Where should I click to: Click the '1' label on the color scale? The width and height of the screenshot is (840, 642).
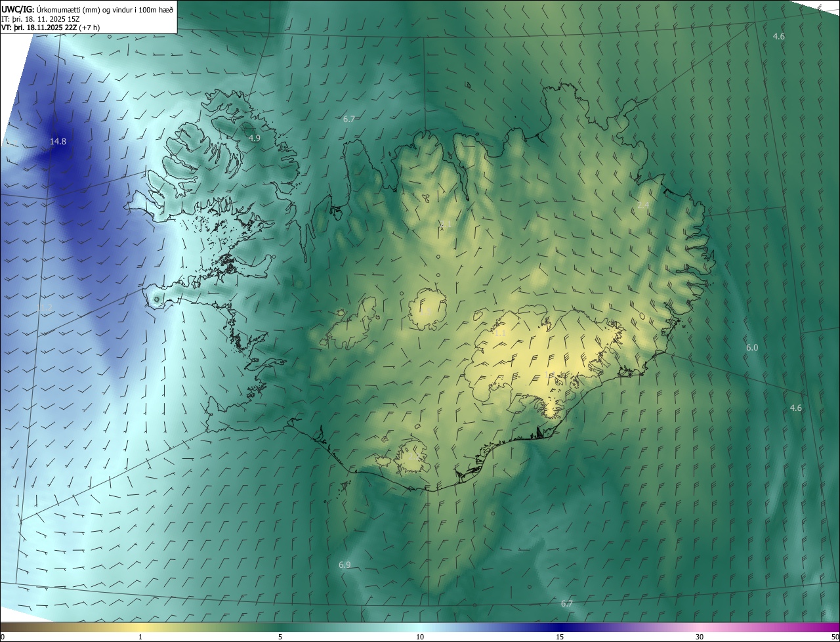140,637
